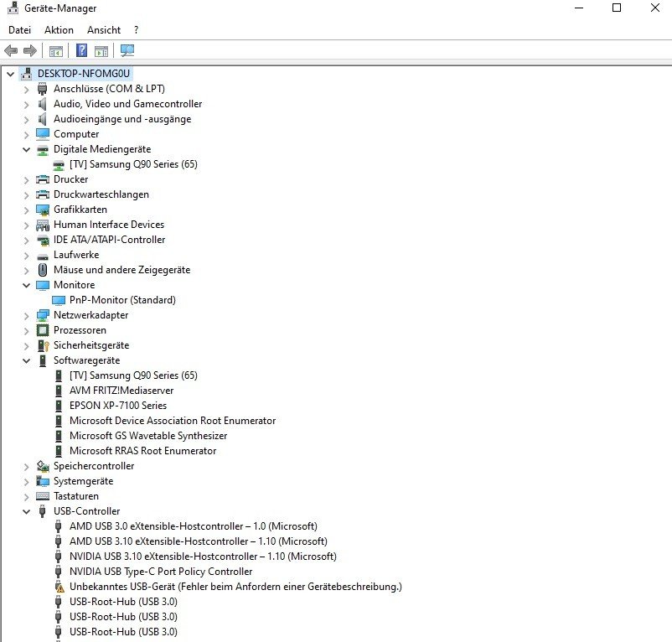The width and height of the screenshot is (672, 642).
Task: Open Help via the blue question mark icon
Action: click(81, 50)
